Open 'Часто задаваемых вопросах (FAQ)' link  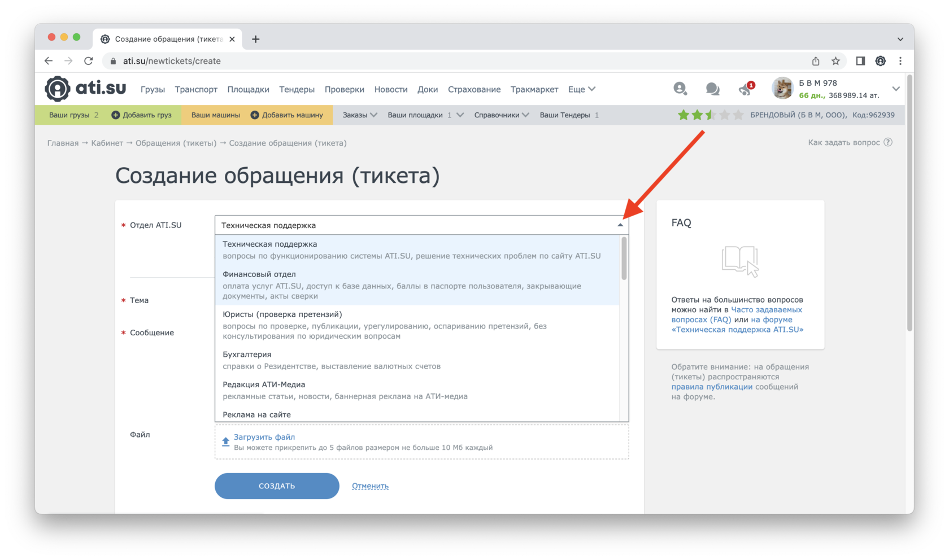737,314
